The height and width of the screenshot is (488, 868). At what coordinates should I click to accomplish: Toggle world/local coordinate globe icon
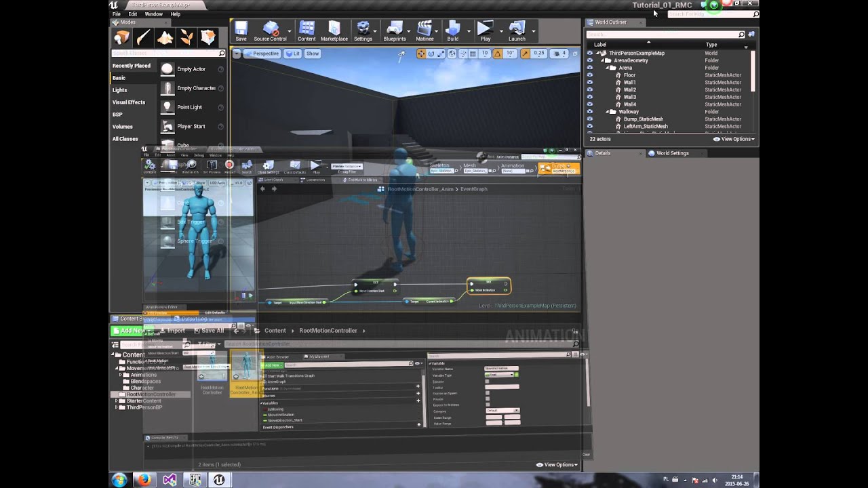pyautogui.click(x=453, y=54)
